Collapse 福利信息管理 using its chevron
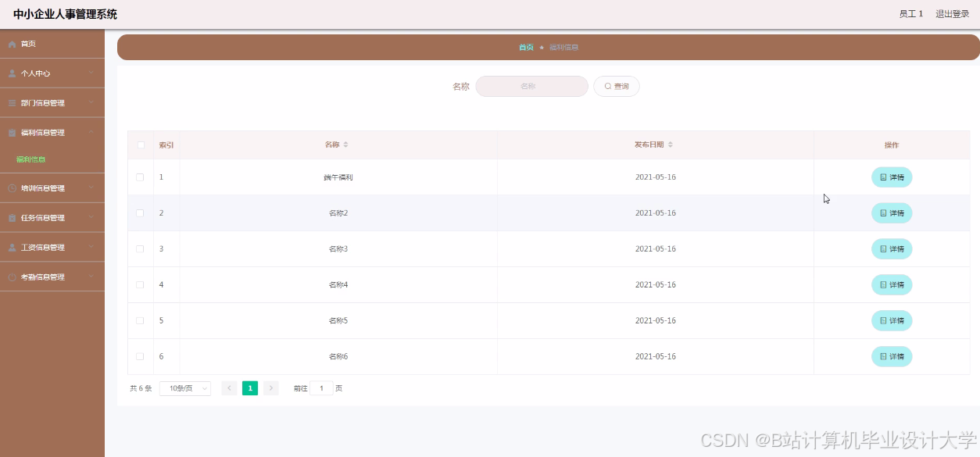This screenshot has height=457, width=980. 91,132
